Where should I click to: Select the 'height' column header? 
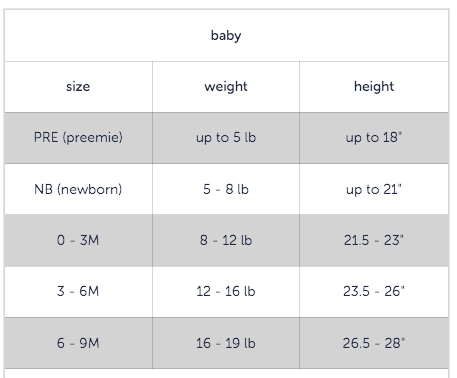(x=374, y=87)
